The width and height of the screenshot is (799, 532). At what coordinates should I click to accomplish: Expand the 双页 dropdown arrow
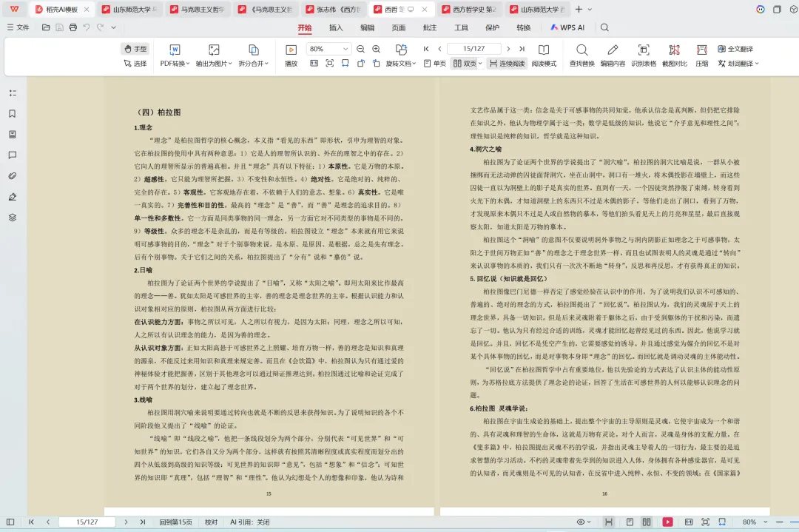click(x=480, y=64)
